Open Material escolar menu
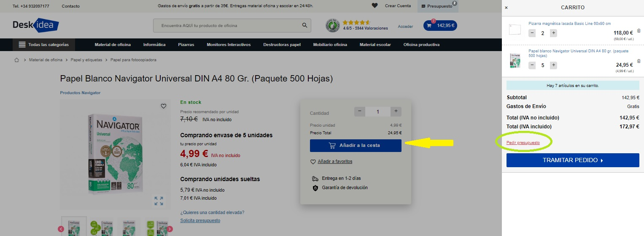The image size is (644, 236). click(375, 45)
